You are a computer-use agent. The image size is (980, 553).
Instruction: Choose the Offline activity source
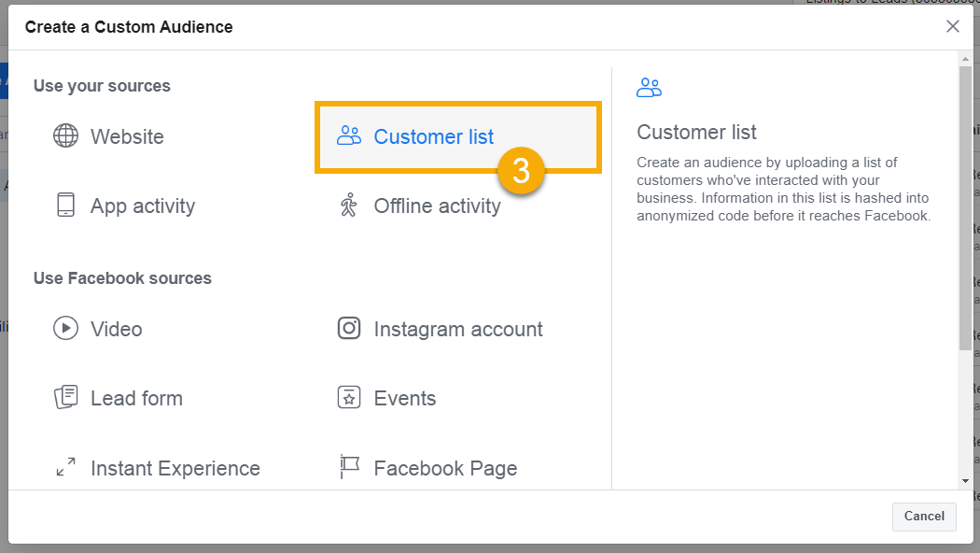pyautogui.click(x=437, y=206)
